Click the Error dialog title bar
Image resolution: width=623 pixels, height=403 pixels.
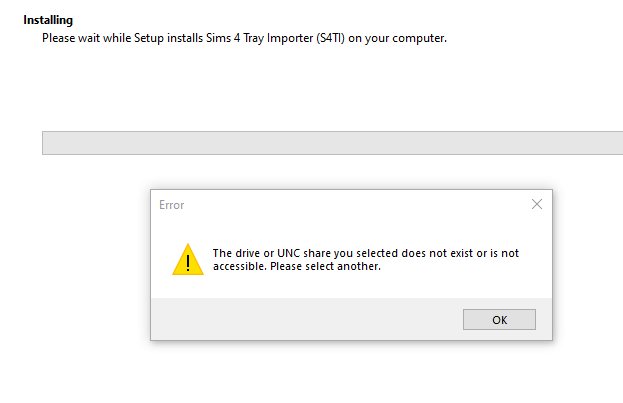[350, 205]
